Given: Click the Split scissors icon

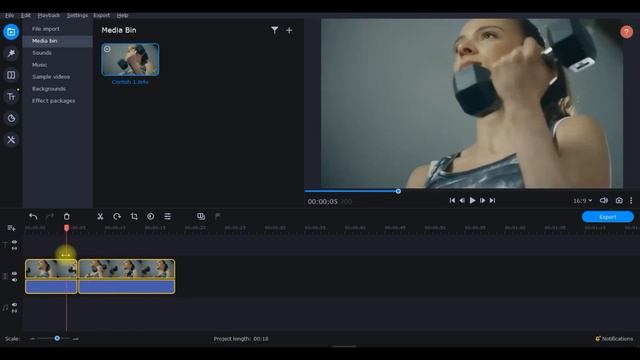Looking at the screenshot, I should (x=100, y=216).
